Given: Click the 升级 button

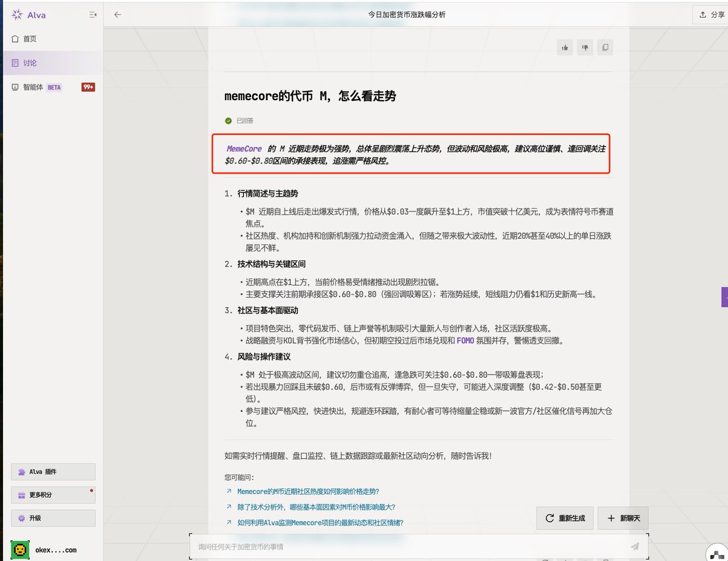Looking at the screenshot, I should point(53,518).
